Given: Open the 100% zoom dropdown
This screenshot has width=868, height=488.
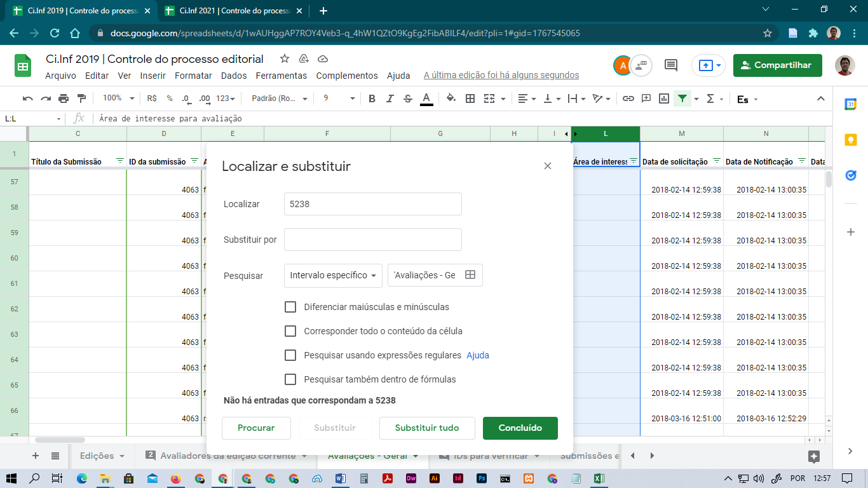Looking at the screenshot, I should [119, 98].
